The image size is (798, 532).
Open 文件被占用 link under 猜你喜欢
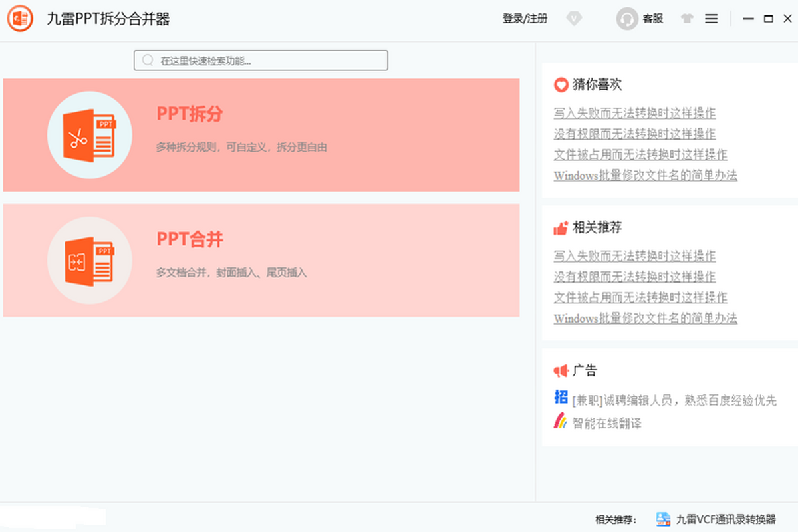click(640, 154)
